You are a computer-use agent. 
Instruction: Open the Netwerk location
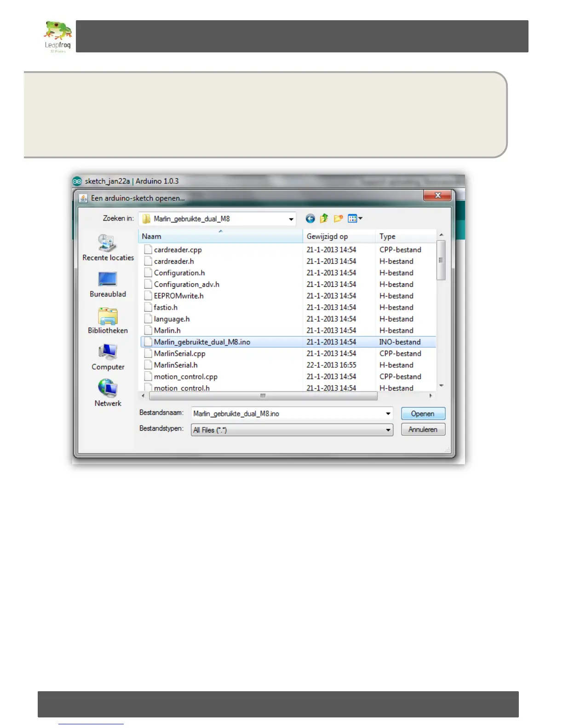[x=108, y=393]
